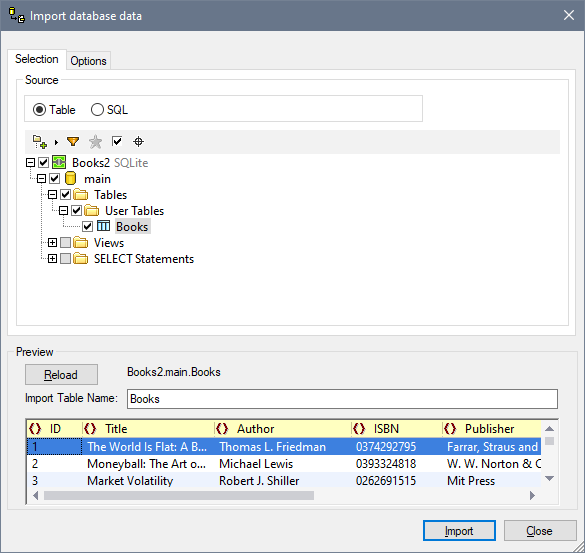Switch to the Selection tab
The width and height of the screenshot is (585, 553).
pos(37,59)
